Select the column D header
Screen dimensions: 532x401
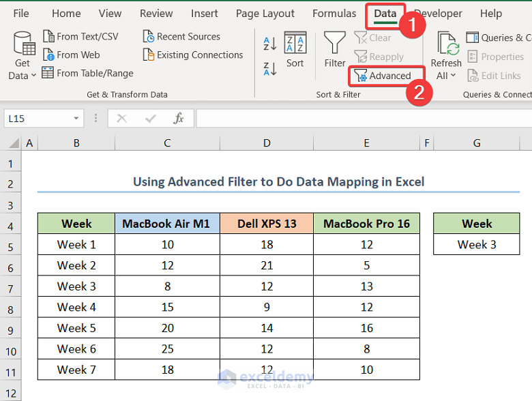pyautogui.click(x=267, y=143)
